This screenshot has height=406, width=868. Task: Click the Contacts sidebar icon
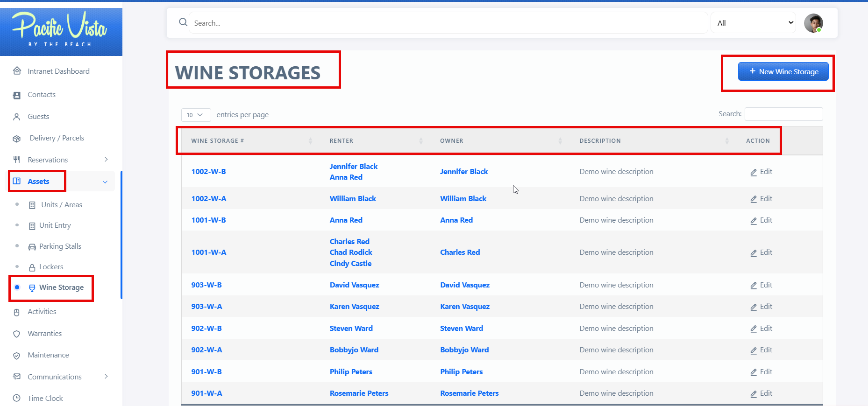(17, 95)
